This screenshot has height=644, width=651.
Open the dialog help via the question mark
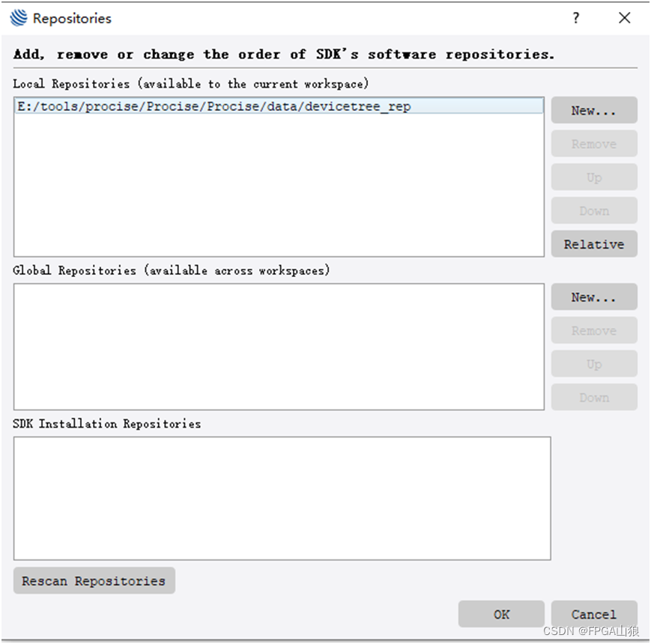pos(575,18)
